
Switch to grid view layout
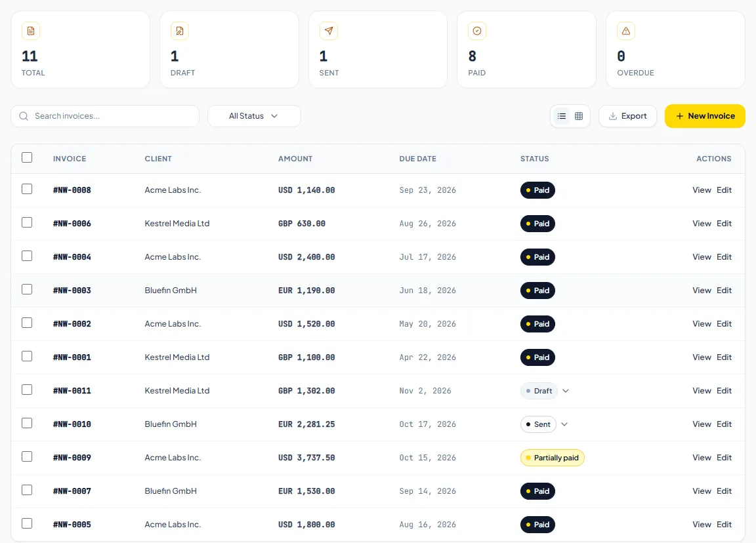pyautogui.click(x=579, y=116)
